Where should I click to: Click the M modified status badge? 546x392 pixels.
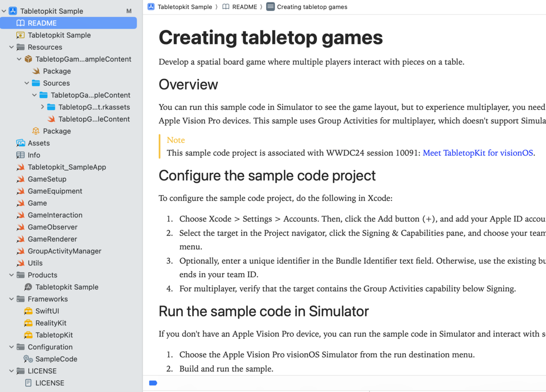129,11
